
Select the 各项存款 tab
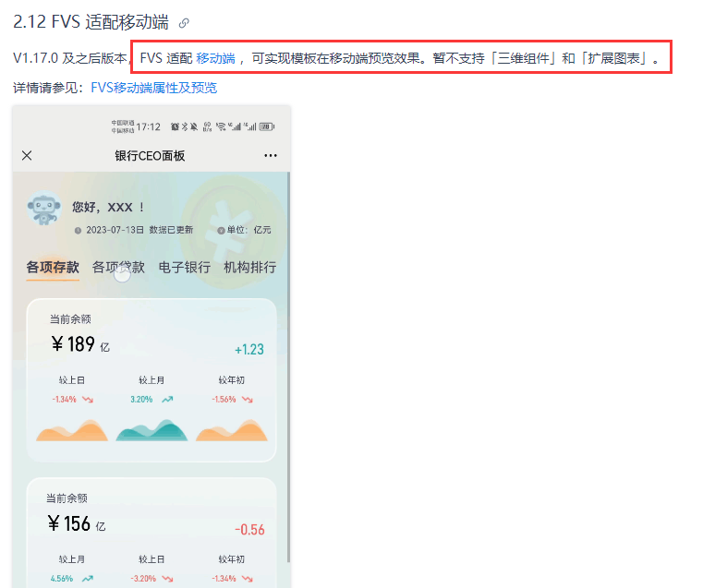pos(53,267)
